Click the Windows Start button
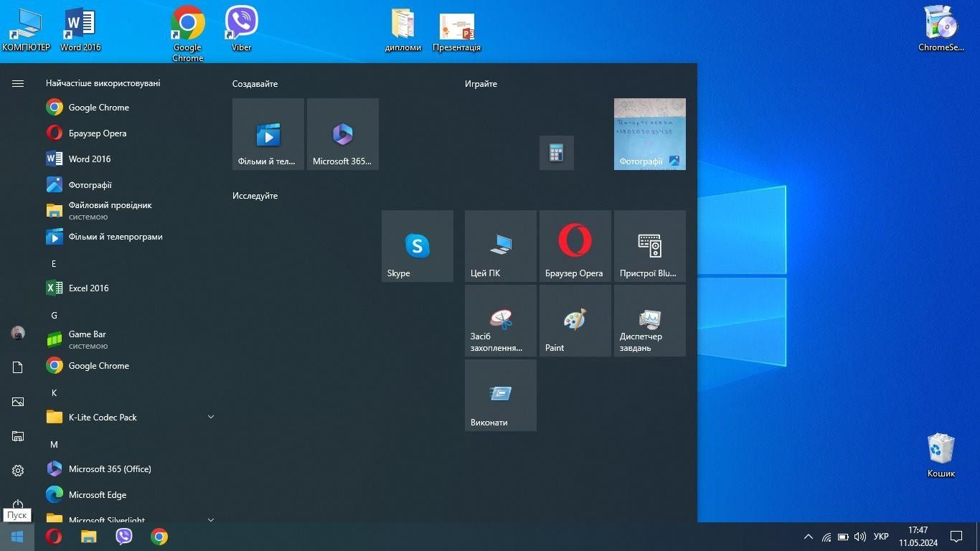The height and width of the screenshot is (551, 980). point(17,537)
